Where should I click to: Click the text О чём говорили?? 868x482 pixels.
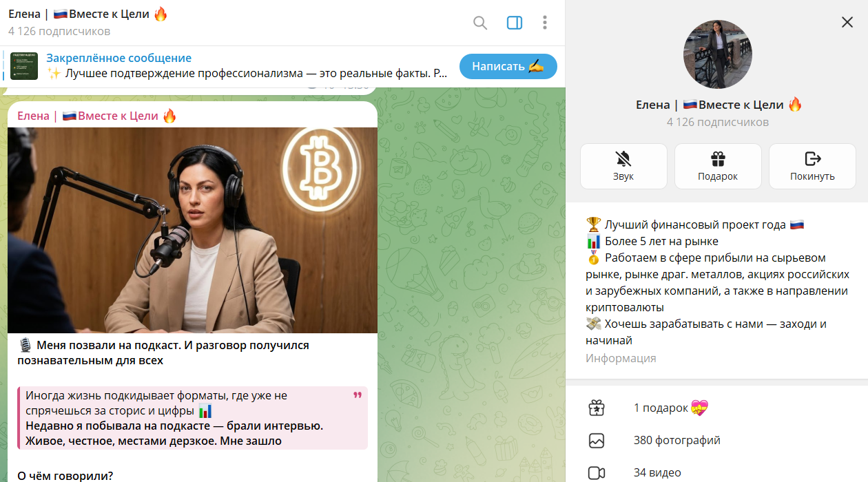coord(65,475)
